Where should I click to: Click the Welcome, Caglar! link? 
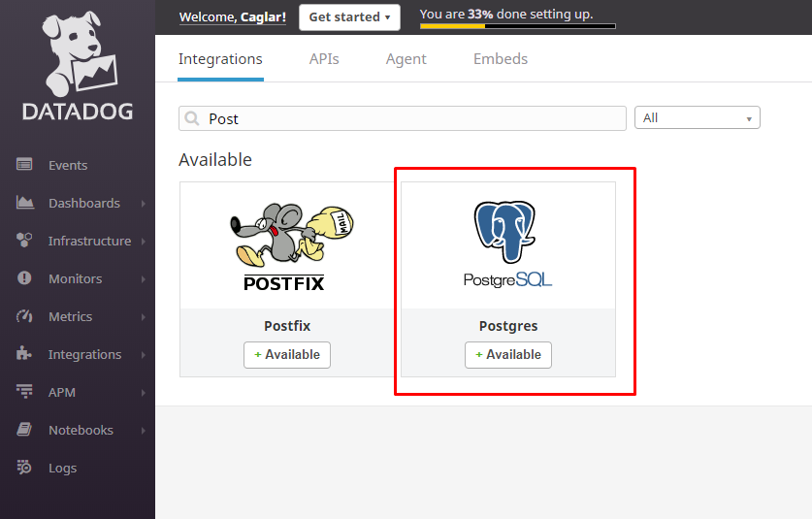pos(233,17)
